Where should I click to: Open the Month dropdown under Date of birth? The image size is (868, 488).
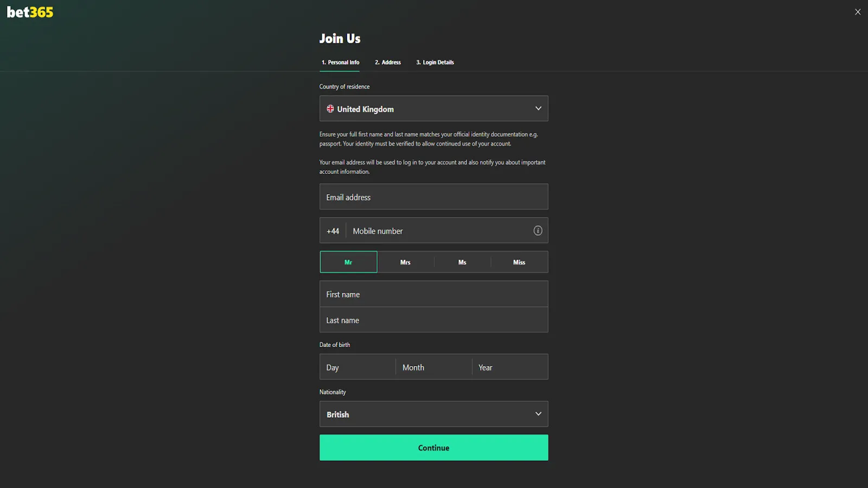coord(433,367)
